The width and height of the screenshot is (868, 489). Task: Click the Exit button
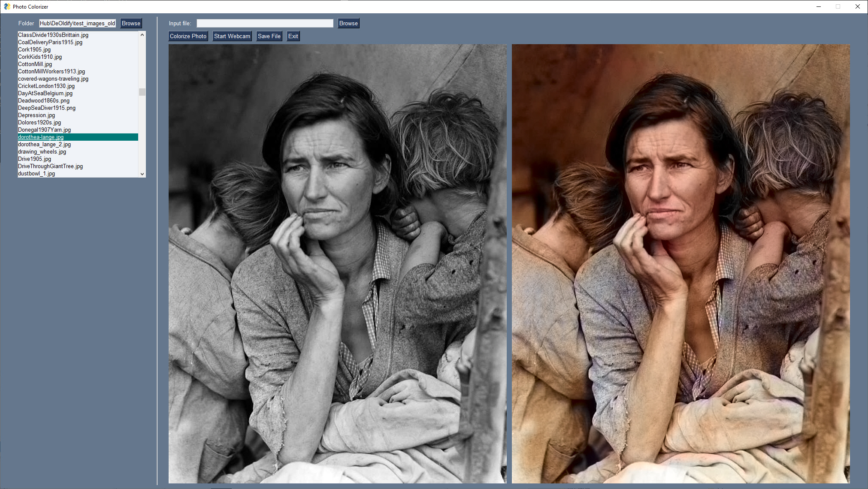[x=293, y=36]
